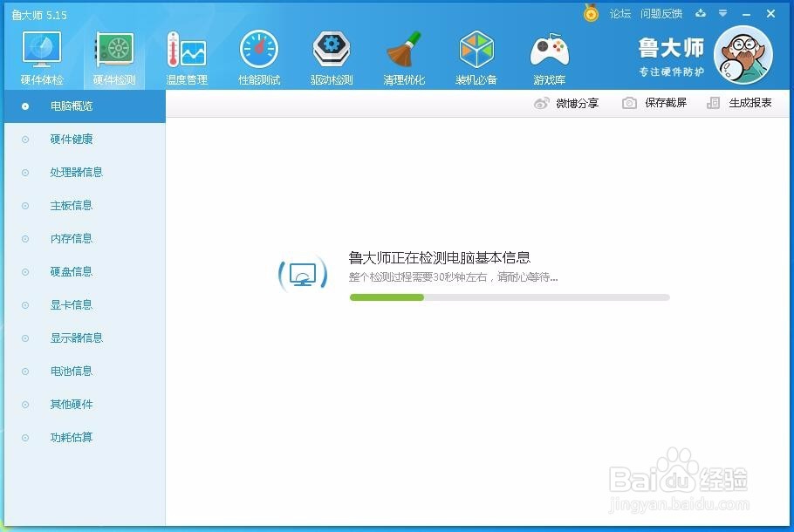Open 硬件体检 hardware checkup icon
This screenshot has width=794, height=532.
point(42,49)
